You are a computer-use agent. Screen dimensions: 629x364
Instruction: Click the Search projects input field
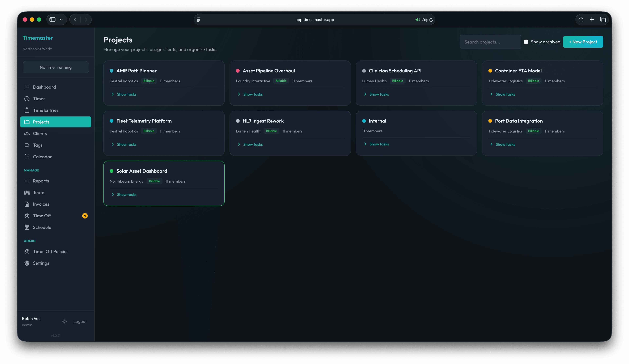pos(490,42)
